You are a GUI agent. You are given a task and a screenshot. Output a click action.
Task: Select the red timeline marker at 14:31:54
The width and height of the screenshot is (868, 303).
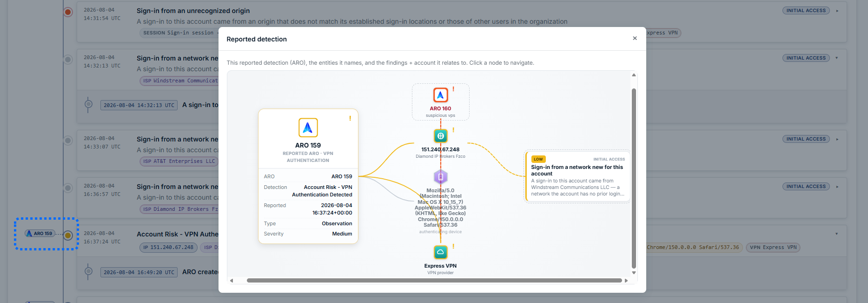(x=68, y=12)
